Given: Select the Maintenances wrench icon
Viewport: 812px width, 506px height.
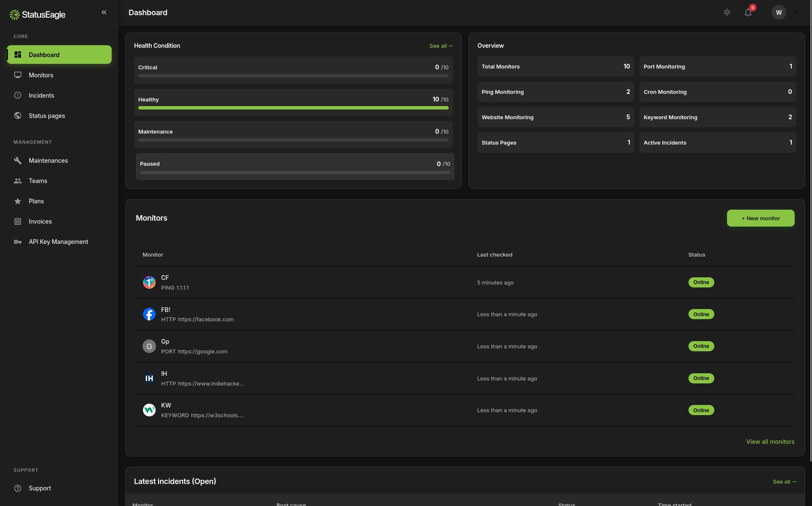Looking at the screenshot, I should point(17,160).
